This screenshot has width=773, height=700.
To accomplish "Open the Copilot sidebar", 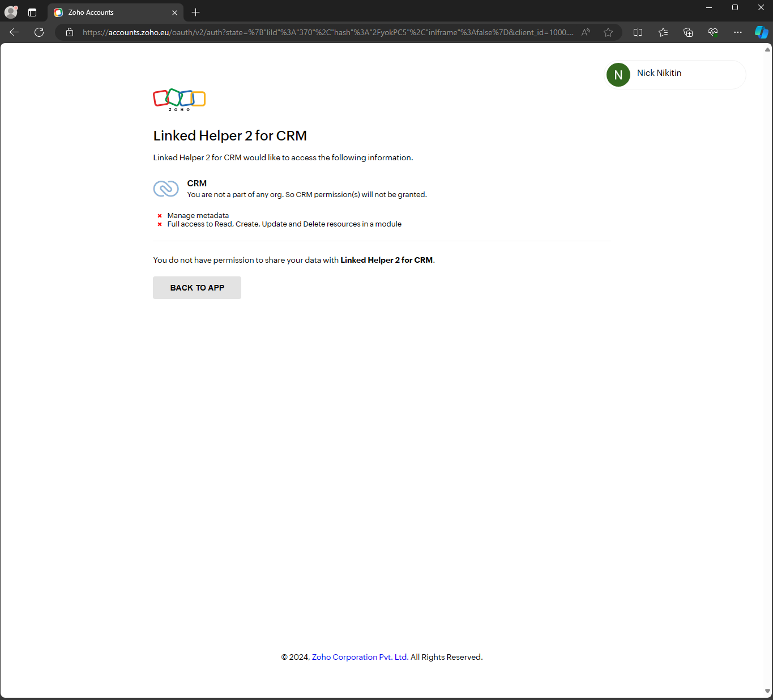I will coord(762,32).
